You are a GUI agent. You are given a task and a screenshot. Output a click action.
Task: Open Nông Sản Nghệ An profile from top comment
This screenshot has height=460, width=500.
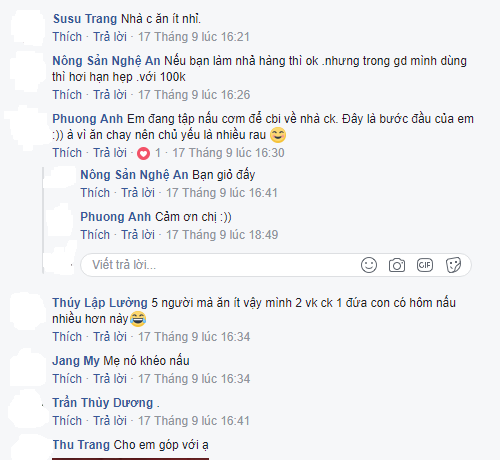[x=106, y=61]
